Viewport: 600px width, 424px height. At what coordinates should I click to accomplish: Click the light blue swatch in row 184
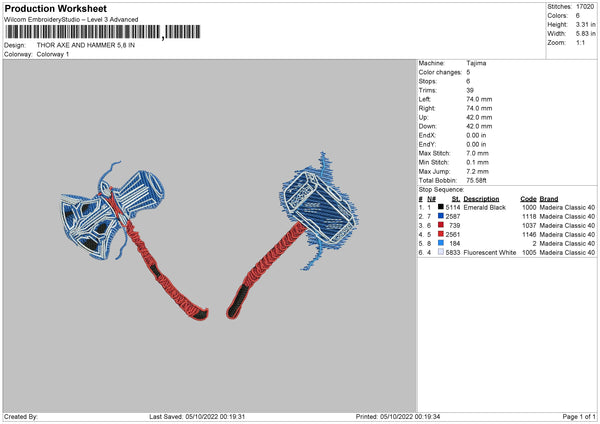441,243
